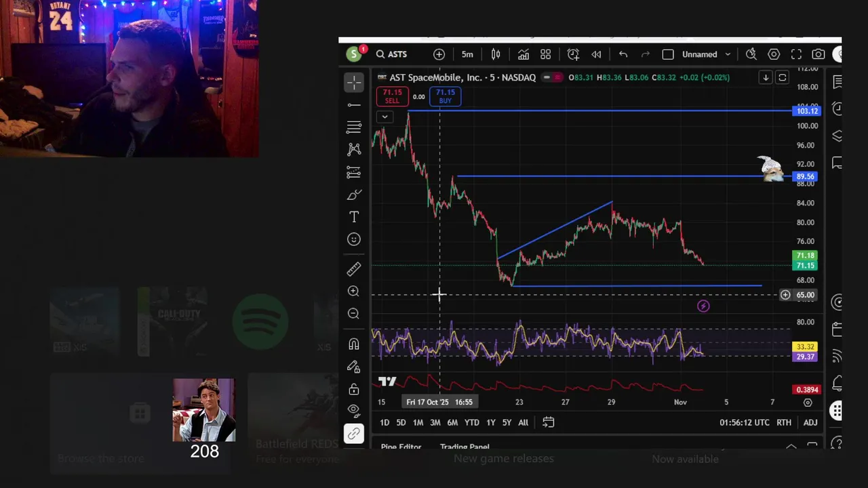Toggle the highlighted drawing link icon
Screen dimensions: 868x488
pos(354,434)
